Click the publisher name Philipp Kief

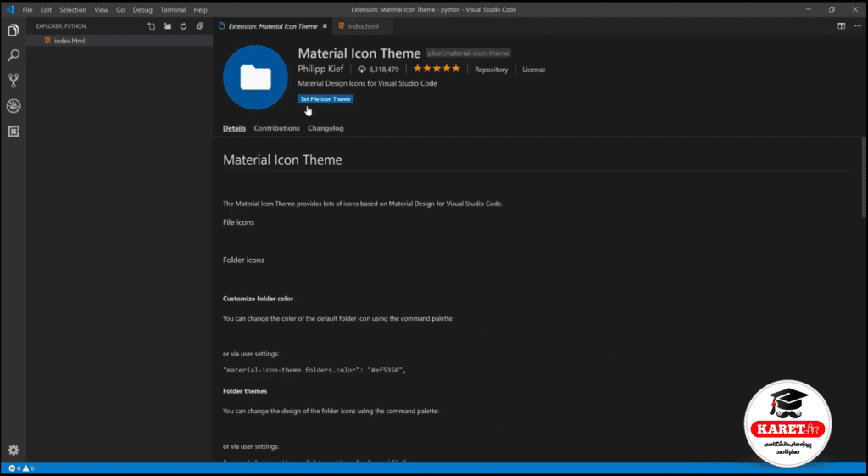(320, 69)
